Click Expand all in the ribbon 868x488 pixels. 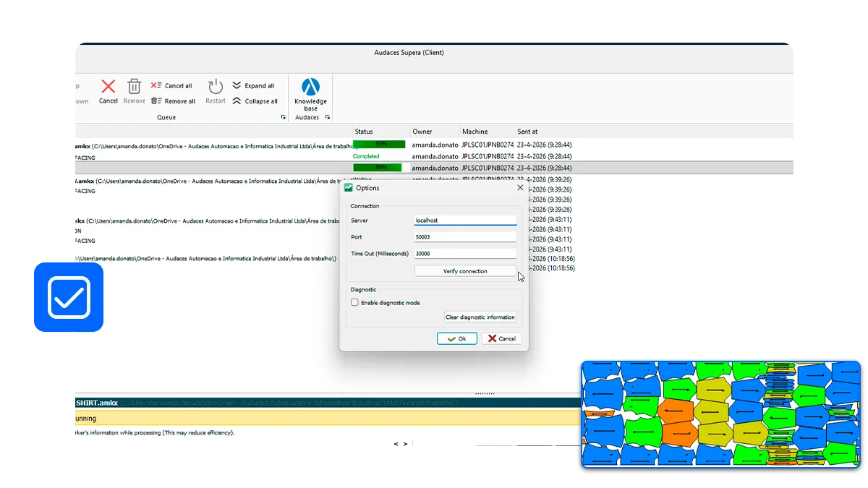click(253, 85)
